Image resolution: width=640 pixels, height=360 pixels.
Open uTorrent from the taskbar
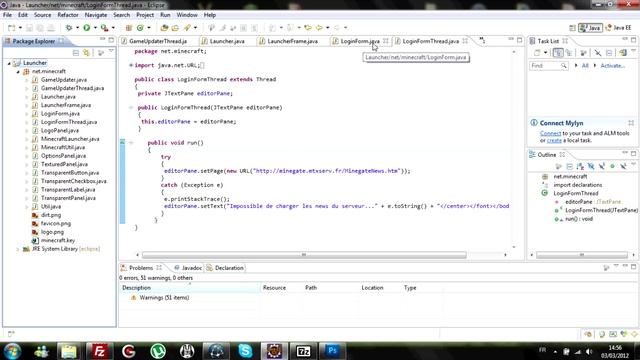(158, 351)
